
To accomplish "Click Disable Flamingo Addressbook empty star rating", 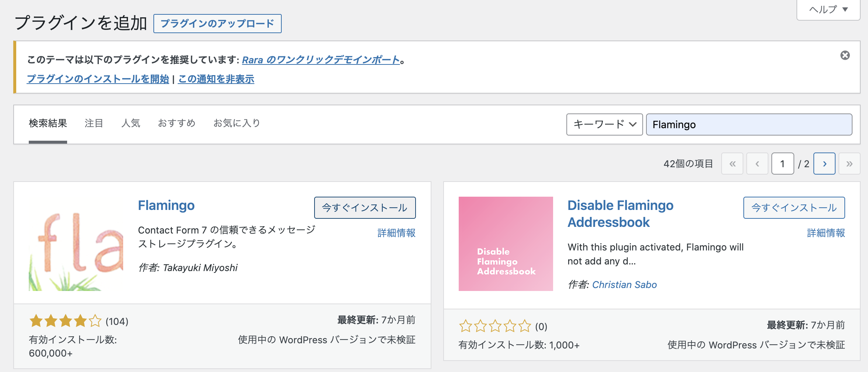I will click(494, 326).
